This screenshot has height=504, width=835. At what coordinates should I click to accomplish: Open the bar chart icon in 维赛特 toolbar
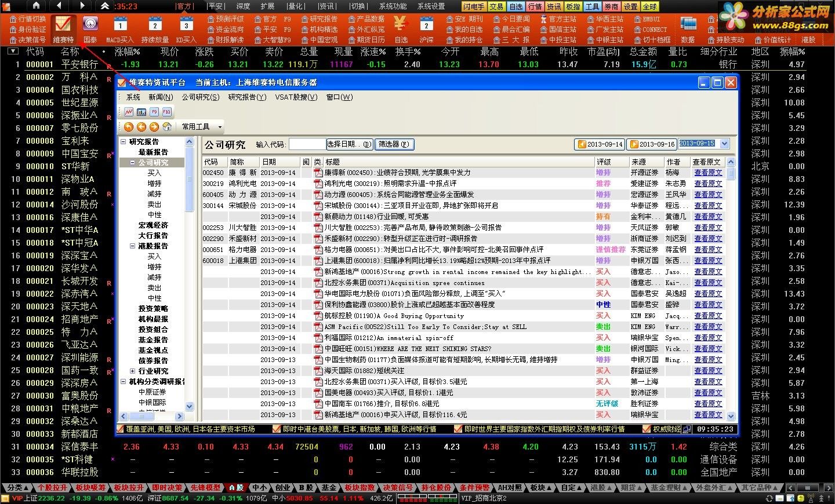141,112
